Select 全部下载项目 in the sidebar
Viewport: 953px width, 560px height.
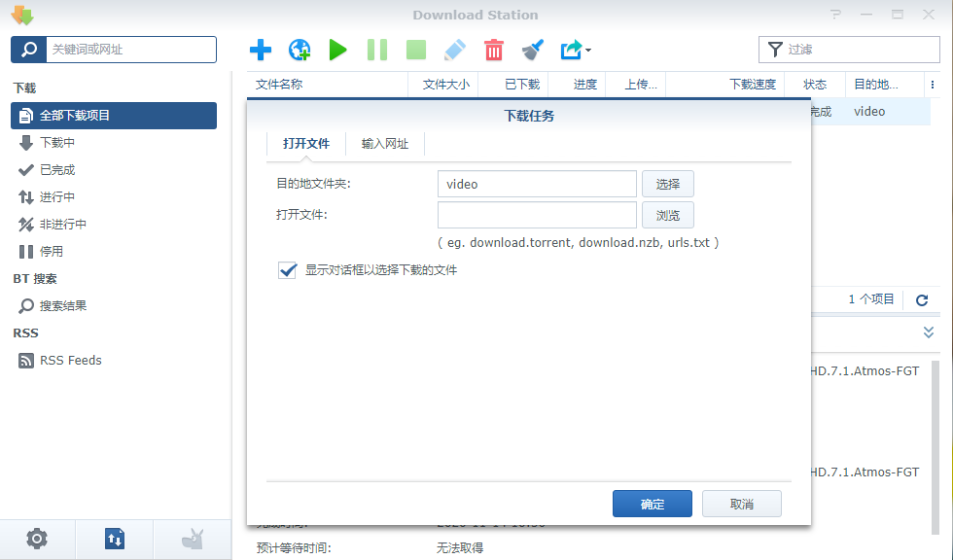pos(114,116)
